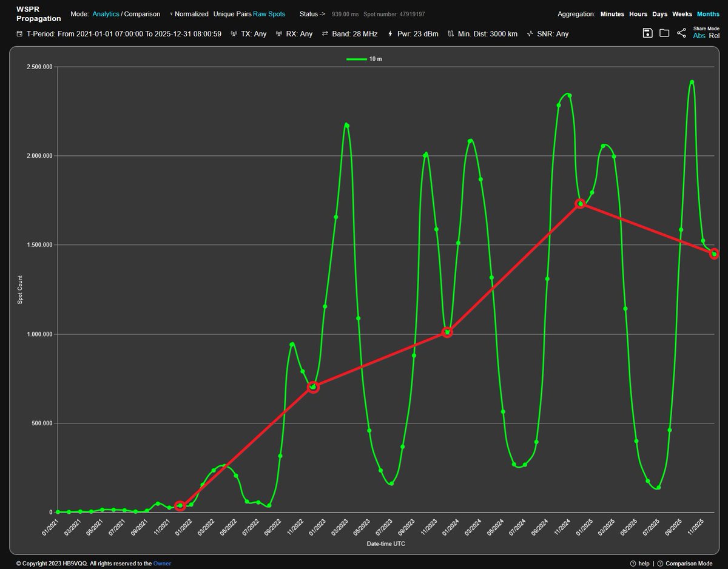Click the Min. Dist arrows icon
This screenshot has width=728, height=569.
point(450,34)
